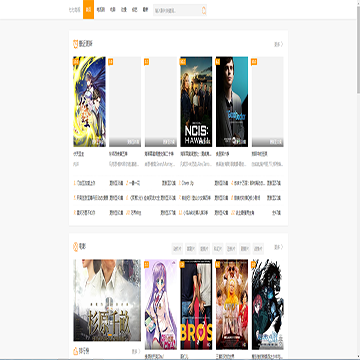This screenshot has width=360, height=360.
Task: Click the film reel icon beside the movie section title
Action: tap(76, 247)
